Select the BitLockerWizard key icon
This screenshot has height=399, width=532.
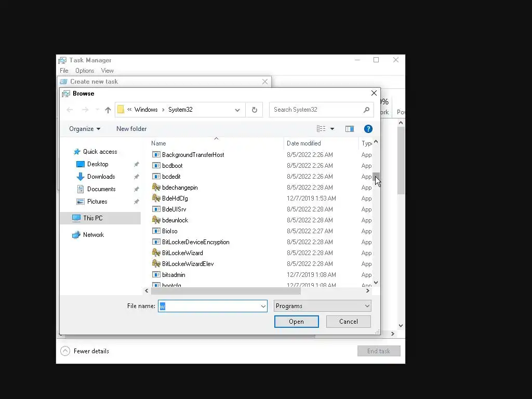click(156, 253)
